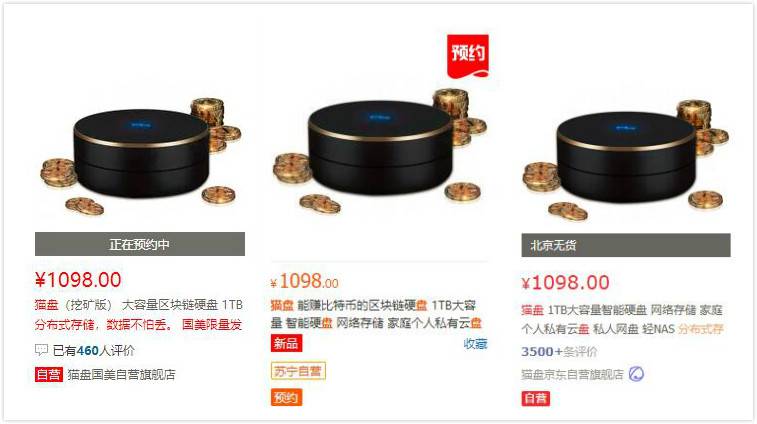Image resolution: width=757 pixels, height=424 pixels.
Task: Open 猫盘京东自营旗舰店 store link
Action: click(573, 374)
